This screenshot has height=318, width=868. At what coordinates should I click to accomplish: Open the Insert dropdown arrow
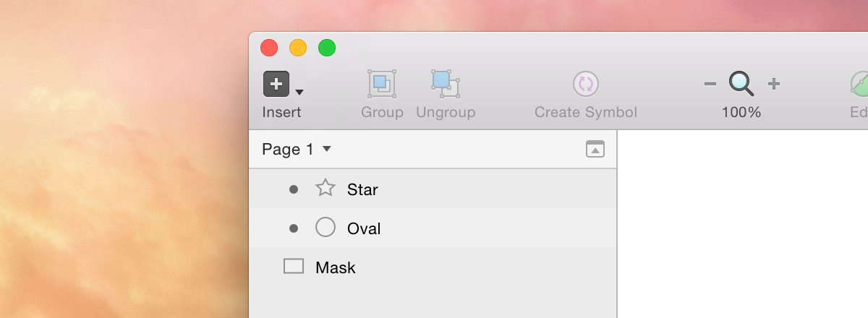coord(299,92)
